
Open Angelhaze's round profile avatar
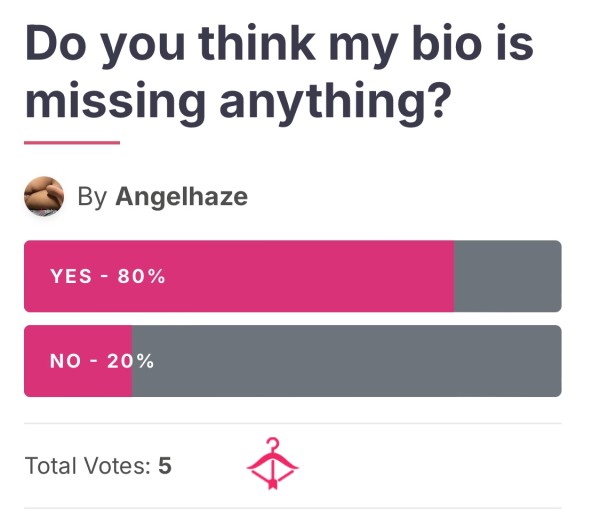44,196
